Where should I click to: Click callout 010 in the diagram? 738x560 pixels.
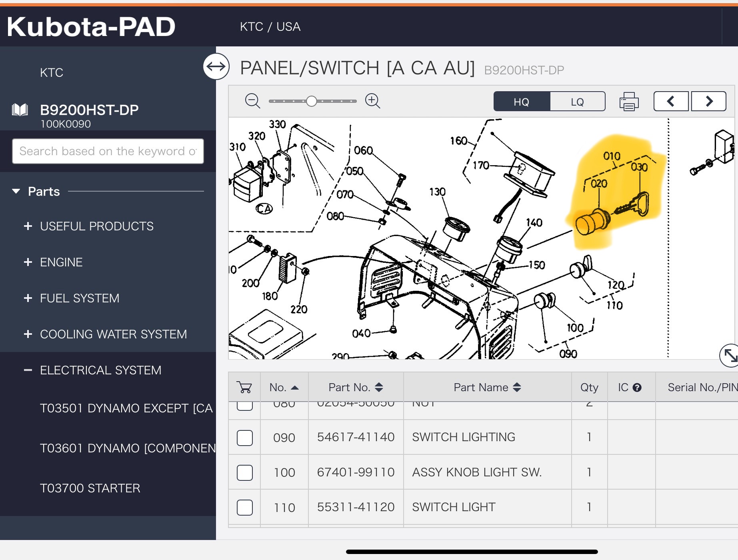point(612,156)
